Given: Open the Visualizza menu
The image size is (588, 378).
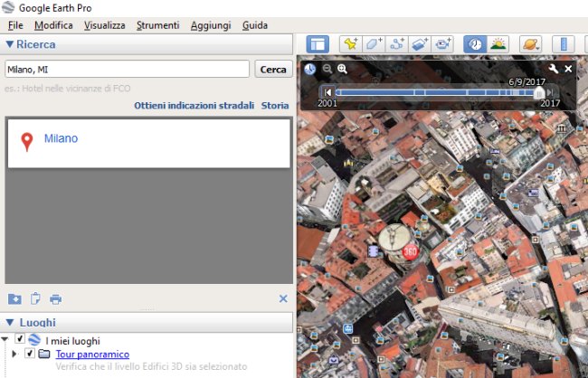Looking at the screenshot, I should tap(105, 25).
